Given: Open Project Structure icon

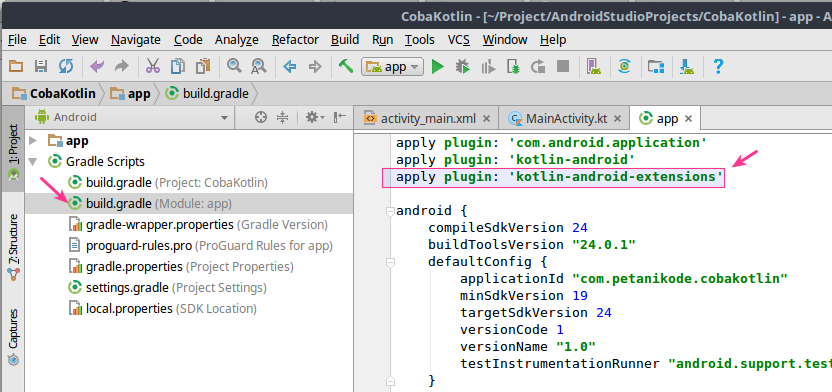Looking at the screenshot, I should [656, 66].
